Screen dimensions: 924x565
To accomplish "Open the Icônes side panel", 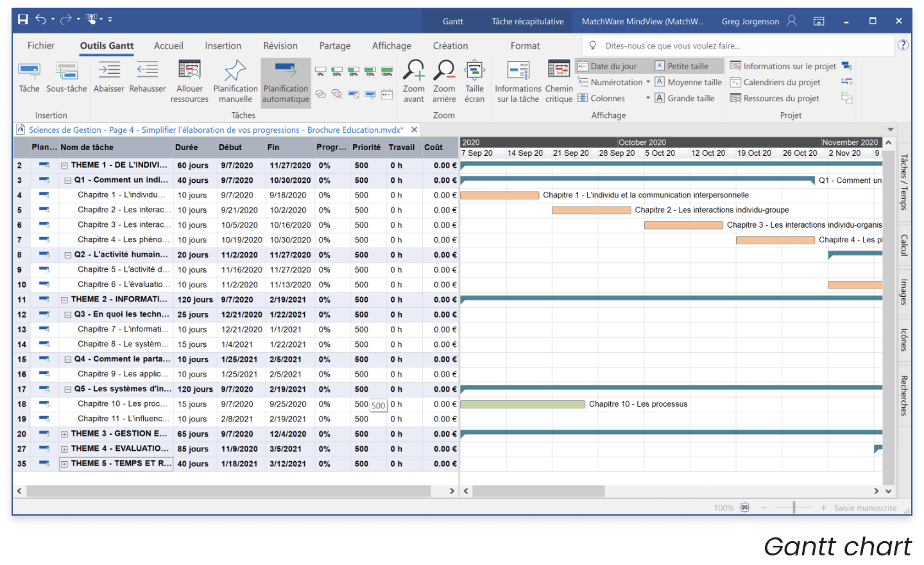I will click(903, 340).
